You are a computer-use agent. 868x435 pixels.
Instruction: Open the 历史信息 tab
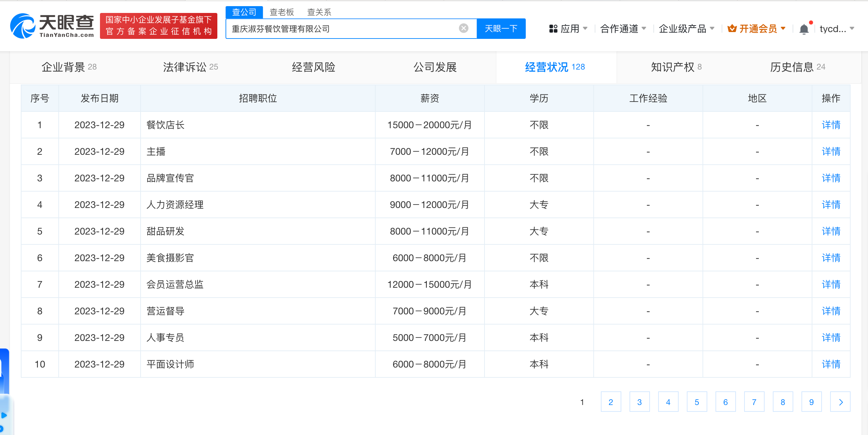coord(798,67)
